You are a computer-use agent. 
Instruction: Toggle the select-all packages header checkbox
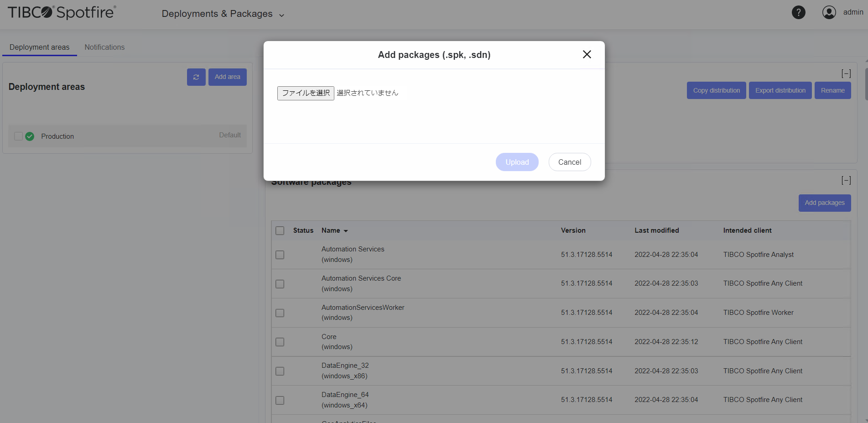tap(280, 231)
